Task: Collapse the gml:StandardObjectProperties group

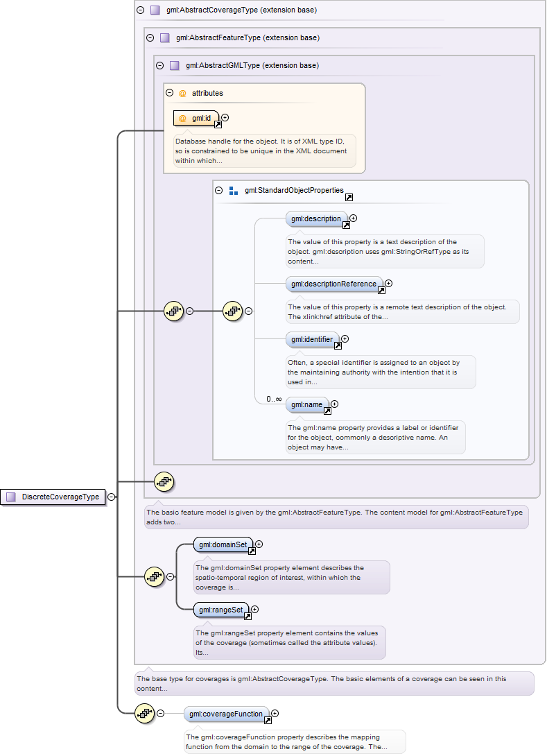Action: [x=218, y=190]
